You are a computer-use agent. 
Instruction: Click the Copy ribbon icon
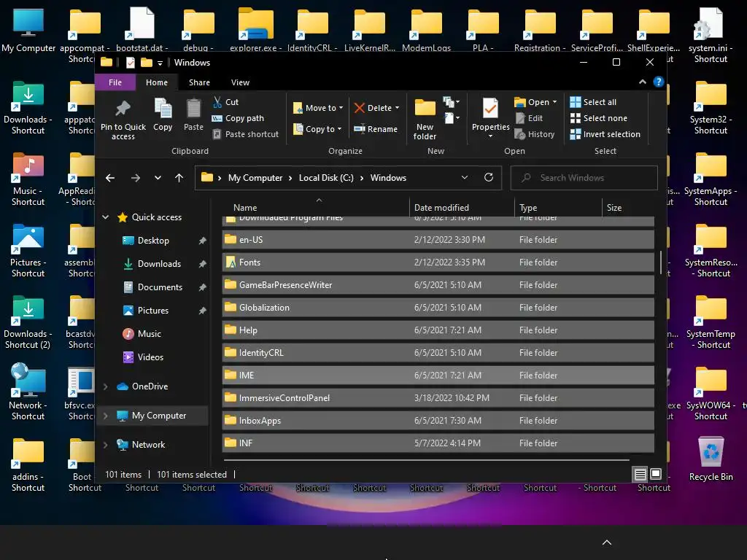(x=163, y=108)
